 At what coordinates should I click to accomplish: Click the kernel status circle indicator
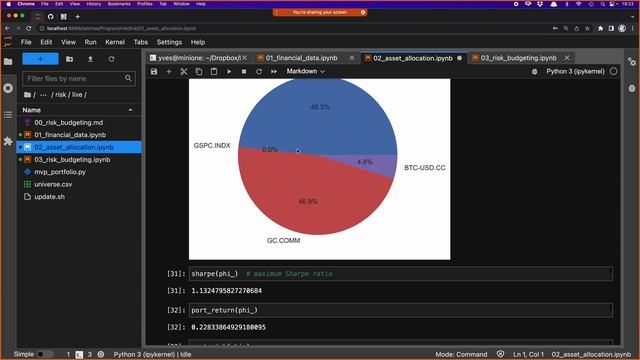[x=613, y=71]
